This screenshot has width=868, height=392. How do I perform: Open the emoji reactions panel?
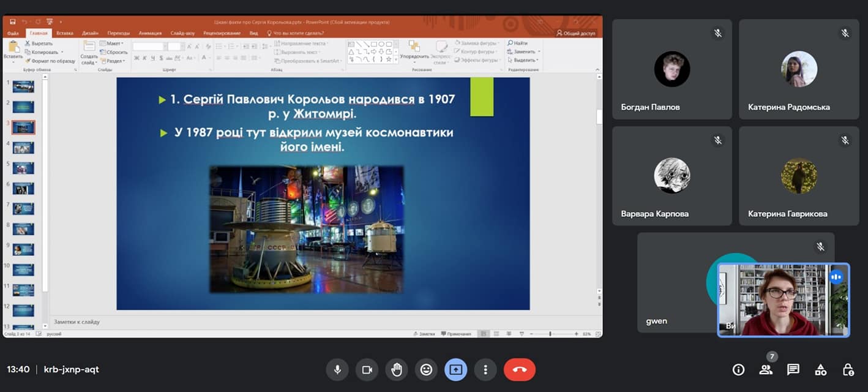coord(426,369)
